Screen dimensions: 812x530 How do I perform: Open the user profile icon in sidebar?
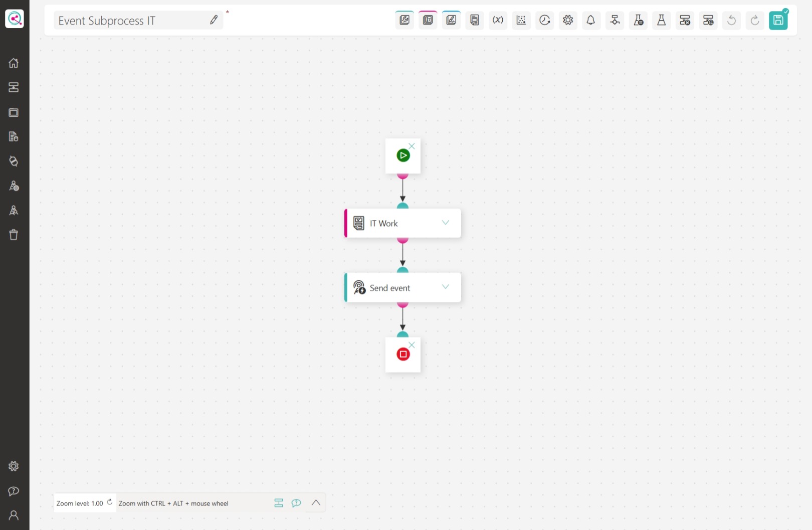click(14, 515)
